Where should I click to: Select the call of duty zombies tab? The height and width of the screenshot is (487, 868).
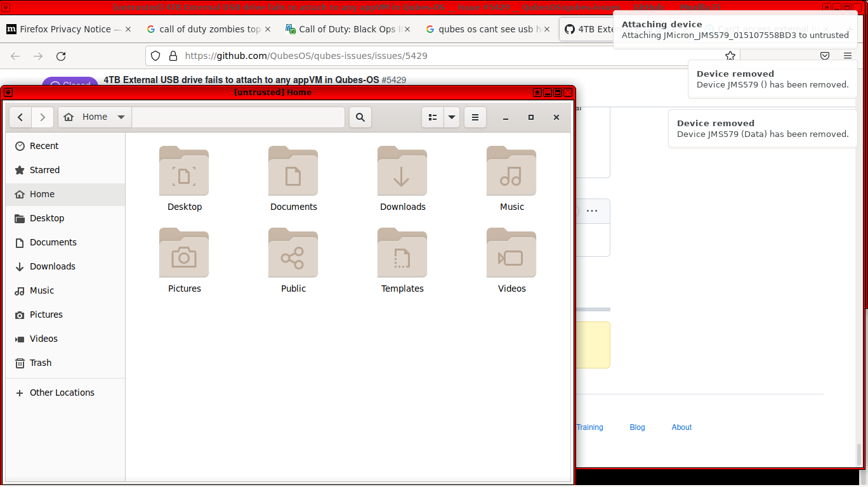point(203,29)
